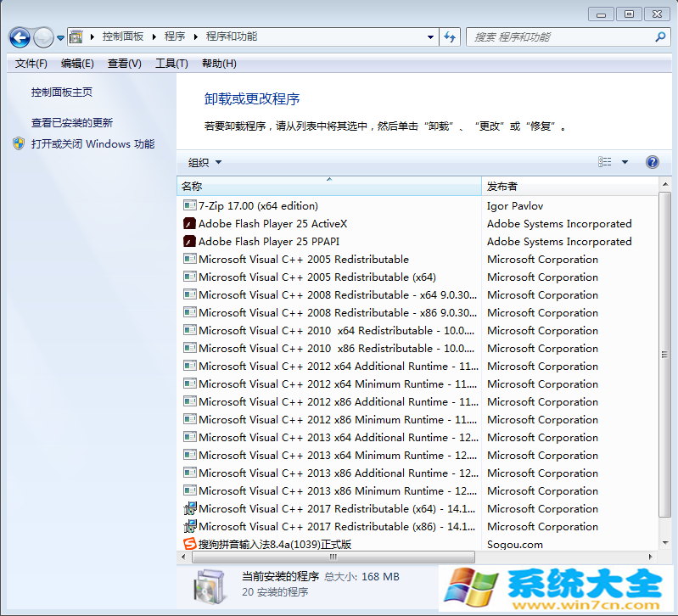Click the refresh button beside address bar
This screenshot has width=678, height=616.
tap(451, 37)
